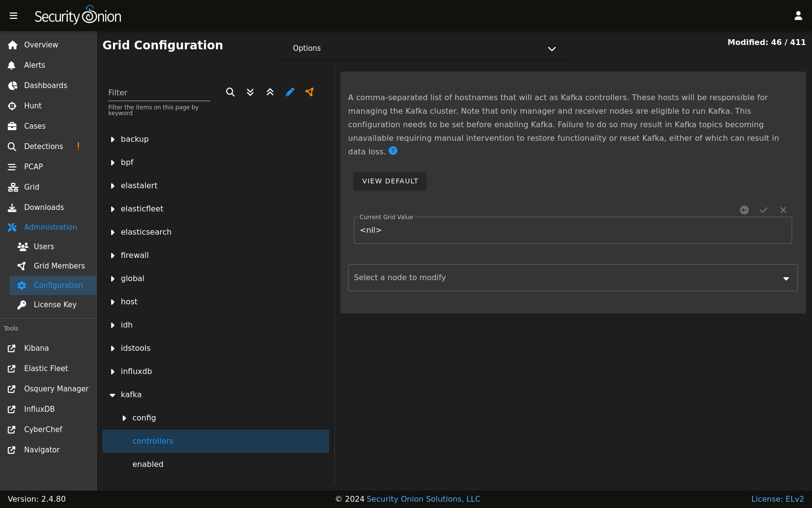This screenshot has height=508, width=812.
Task: Click the Security Onion logo
Action: [78, 15]
